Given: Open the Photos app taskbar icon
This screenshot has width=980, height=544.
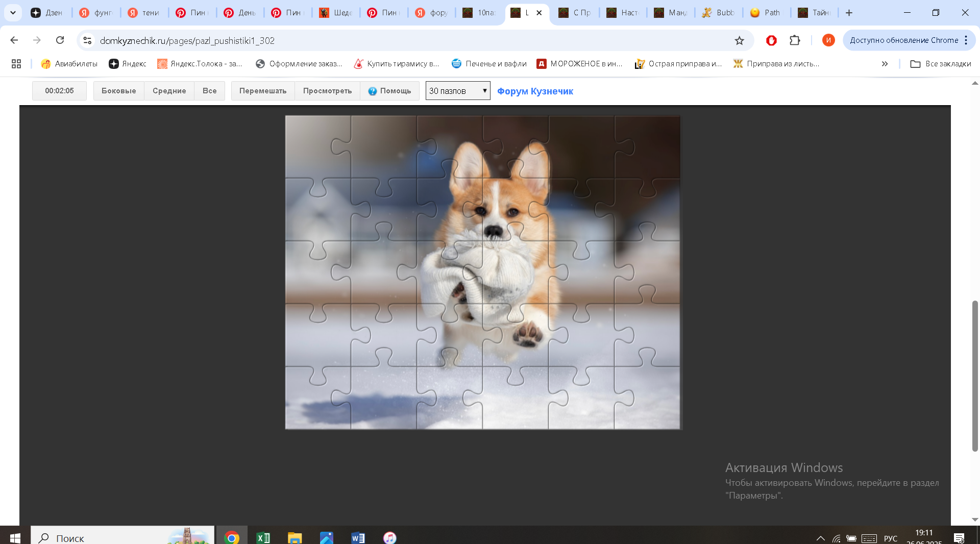Looking at the screenshot, I should click(327, 538).
